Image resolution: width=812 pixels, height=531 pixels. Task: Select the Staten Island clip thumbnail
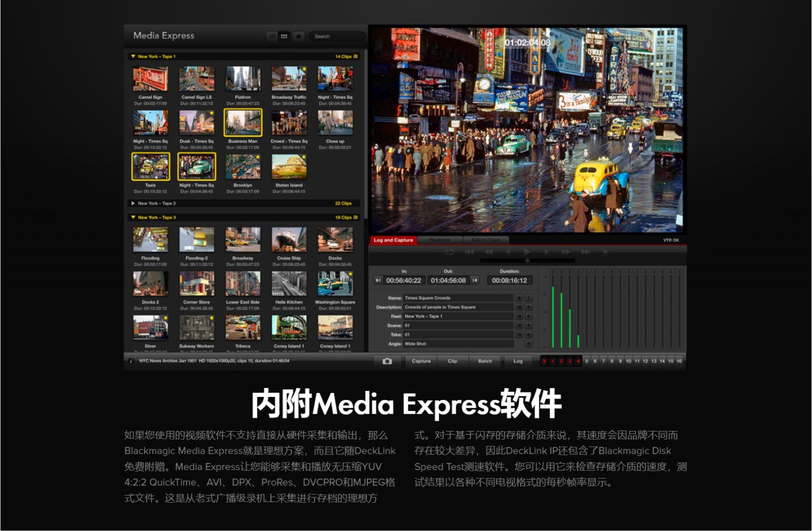click(x=289, y=167)
